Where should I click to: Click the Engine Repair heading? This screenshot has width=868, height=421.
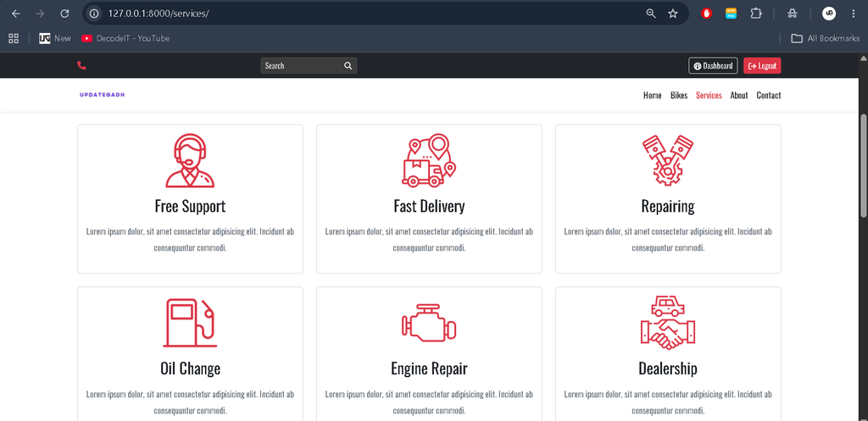429,368
